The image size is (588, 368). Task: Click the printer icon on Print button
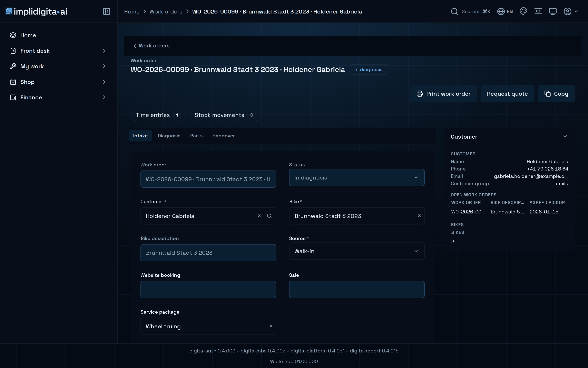point(420,94)
